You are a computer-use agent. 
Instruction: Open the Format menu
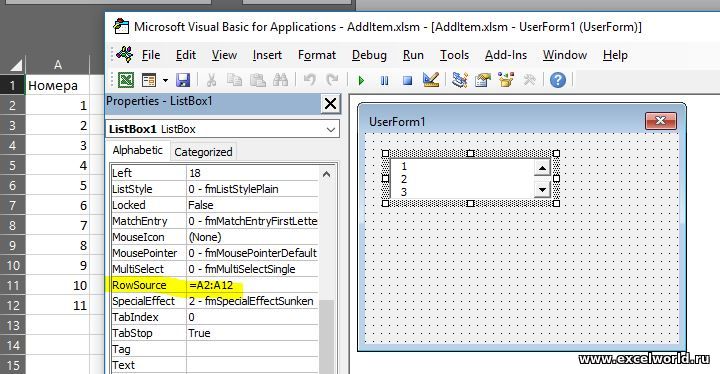(x=317, y=55)
